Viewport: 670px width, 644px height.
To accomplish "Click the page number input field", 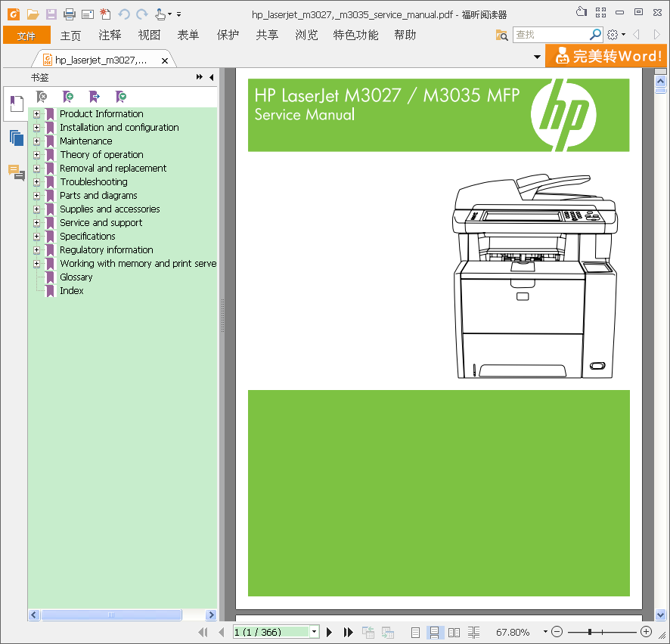I will [x=271, y=632].
